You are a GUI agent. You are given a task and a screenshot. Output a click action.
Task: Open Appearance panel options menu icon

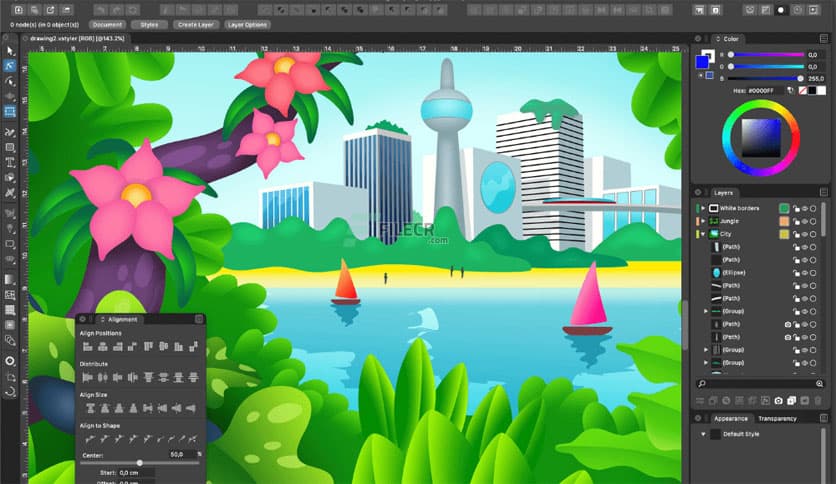click(x=824, y=418)
